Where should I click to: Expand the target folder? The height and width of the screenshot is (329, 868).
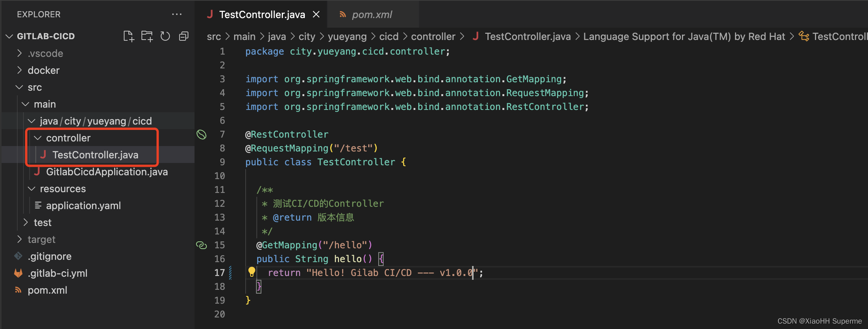tap(19, 239)
